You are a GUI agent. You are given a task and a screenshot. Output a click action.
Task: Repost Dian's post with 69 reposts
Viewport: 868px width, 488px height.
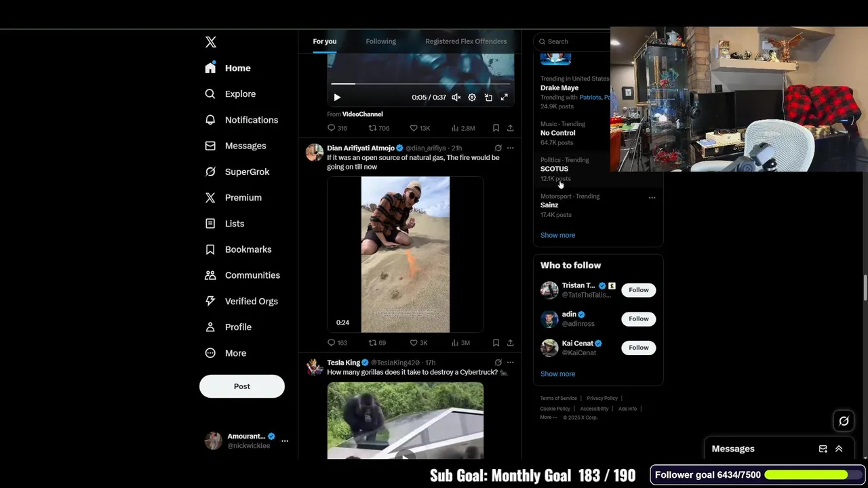[x=377, y=343]
